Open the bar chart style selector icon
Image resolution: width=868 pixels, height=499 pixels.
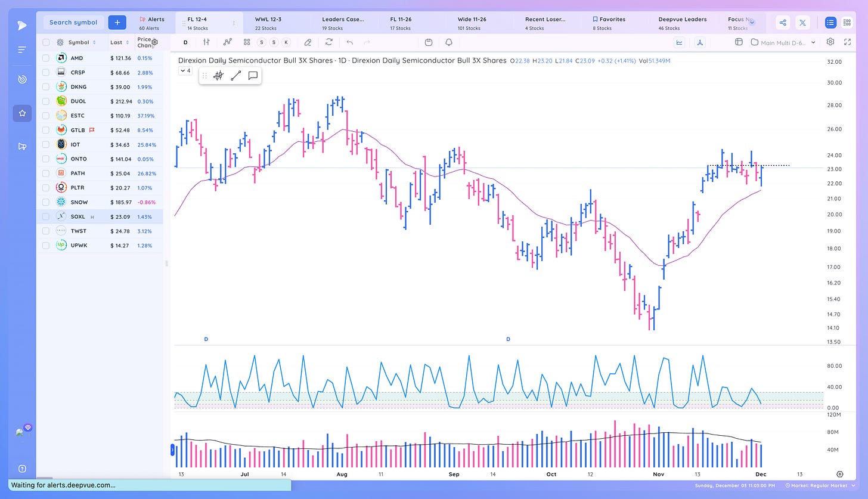click(x=206, y=42)
